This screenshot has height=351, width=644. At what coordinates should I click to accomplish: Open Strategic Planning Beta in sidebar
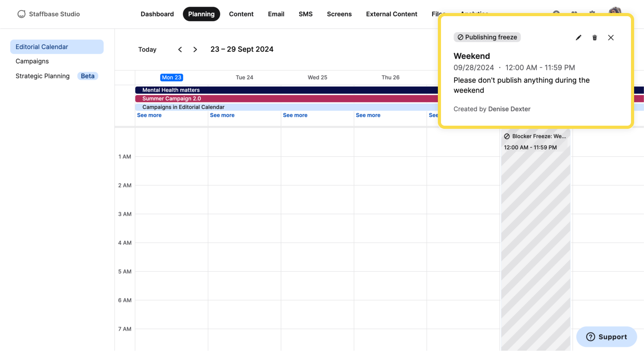57,76
